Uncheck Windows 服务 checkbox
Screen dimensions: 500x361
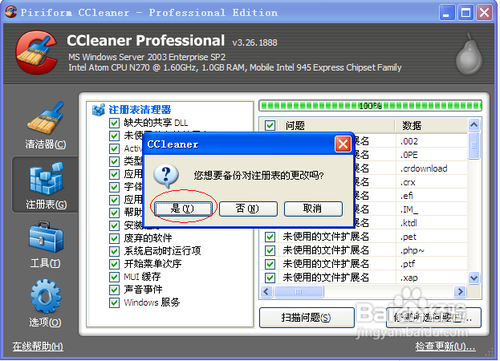click(114, 302)
